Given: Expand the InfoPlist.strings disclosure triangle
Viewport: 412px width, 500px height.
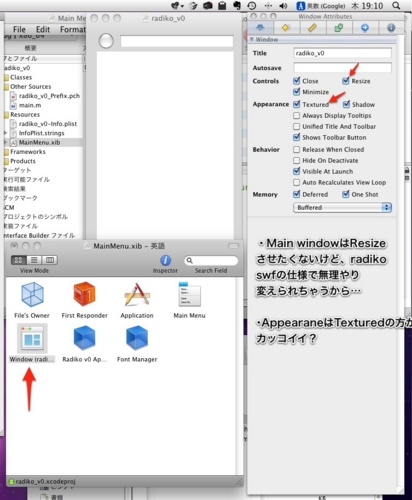Looking at the screenshot, I should tap(5, 133).
